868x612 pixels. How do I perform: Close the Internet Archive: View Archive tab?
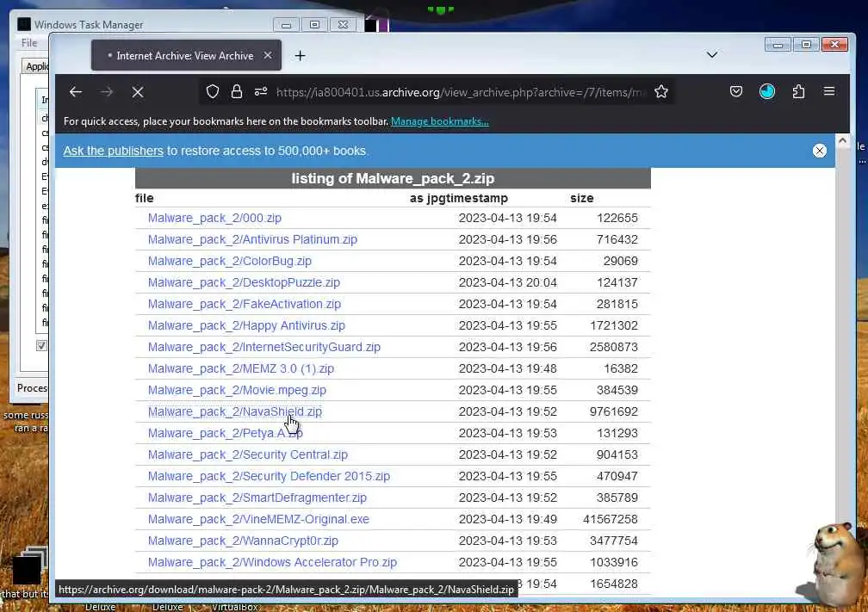[268, 55]
